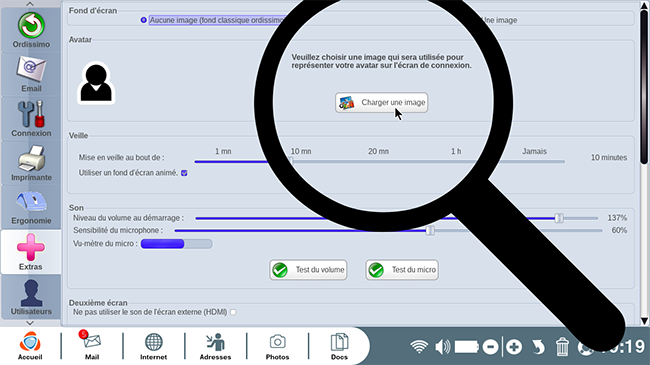Open the Photos camera icon
The image size is (650, 365).
coord(277,346)
